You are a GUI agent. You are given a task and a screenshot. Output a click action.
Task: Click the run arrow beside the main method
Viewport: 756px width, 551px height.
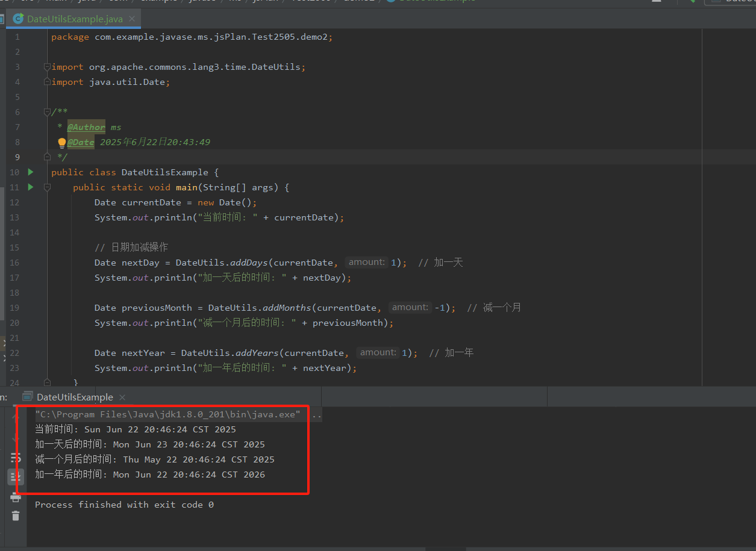31,187
